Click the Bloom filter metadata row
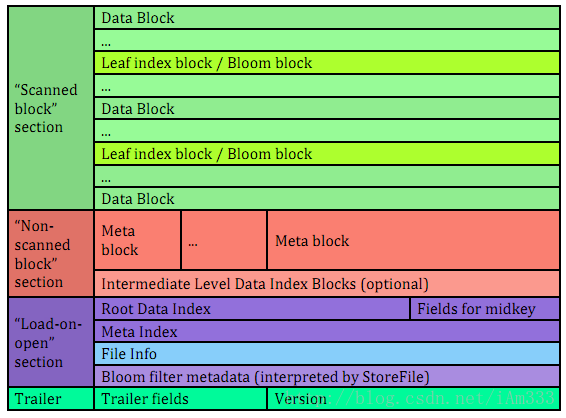The height and width of the screenshot is (418, 566). coord(327,376)
